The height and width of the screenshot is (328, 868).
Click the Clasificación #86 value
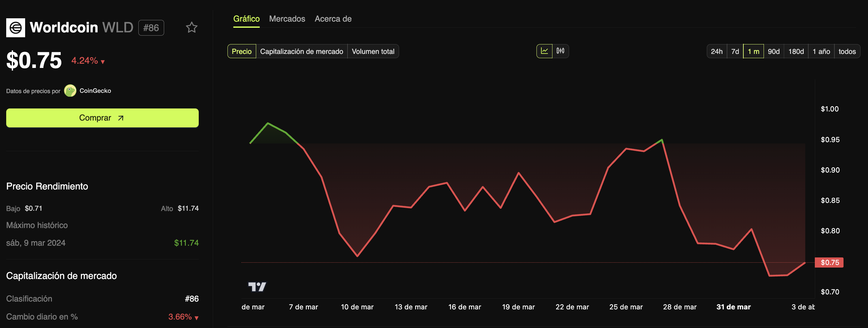pos(192,299)
